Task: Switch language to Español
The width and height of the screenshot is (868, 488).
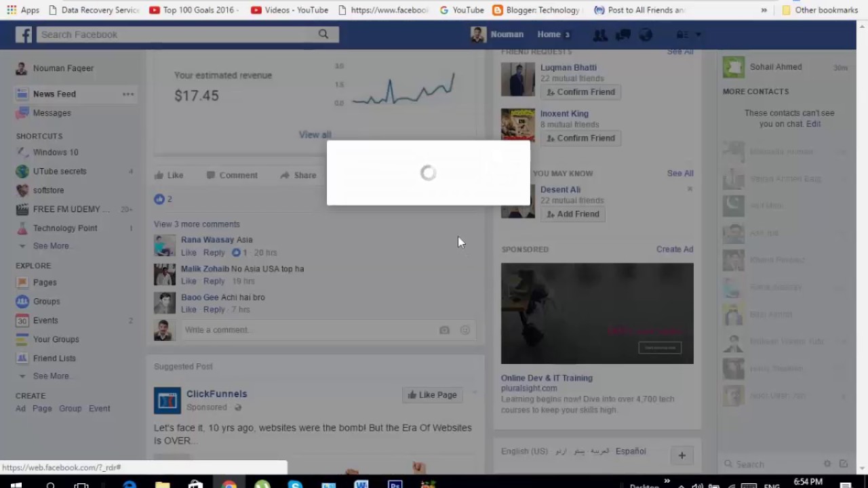Action: (x=631, y=451)
